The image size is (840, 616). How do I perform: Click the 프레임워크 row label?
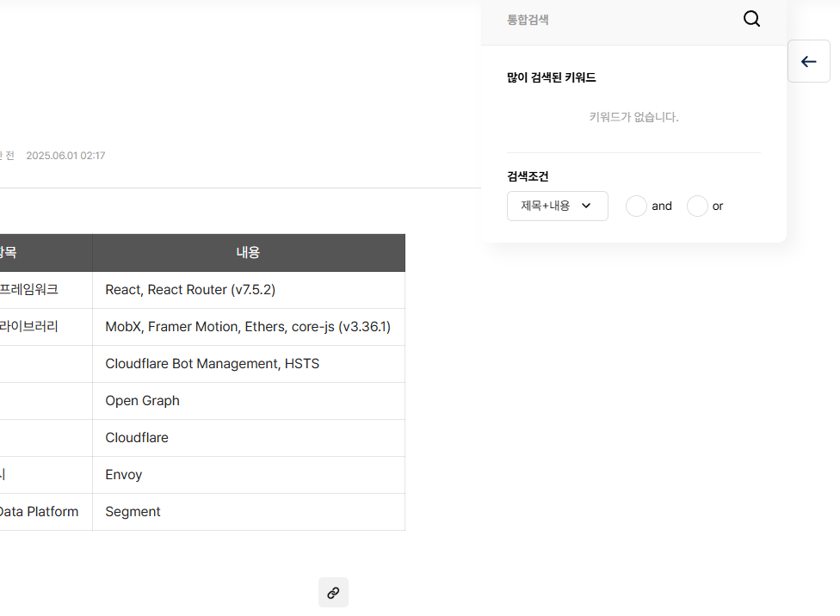point(29,290)
